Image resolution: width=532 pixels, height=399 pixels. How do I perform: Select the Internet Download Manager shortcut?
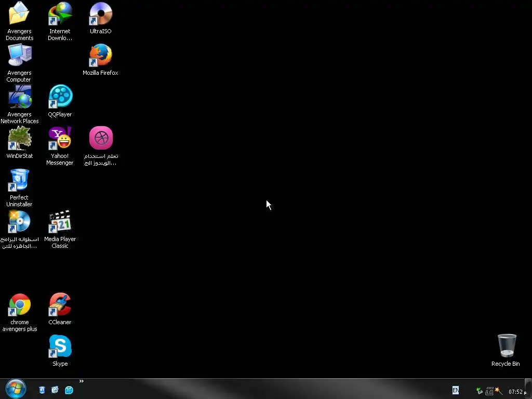click(x=60, y=14)
